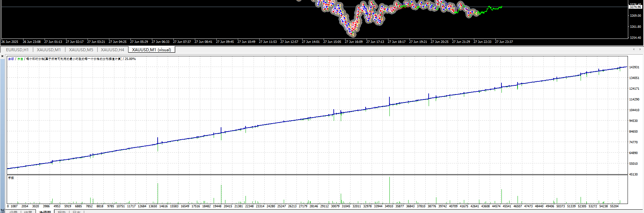Open the 设置 tester tab
644x213 pixels.
coord(13,212)
